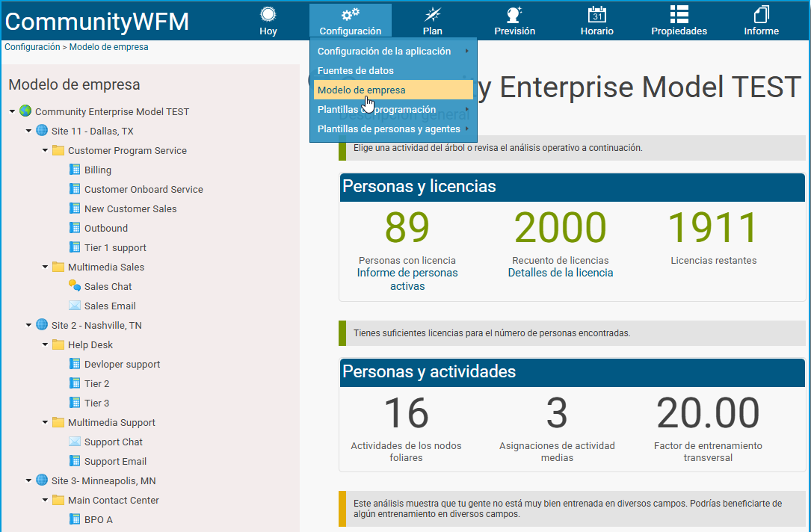The width and height of the screenshot is (811, 532).
Task: Collapse the Site 2 - Nashville, TN node
Action: click(28, 325)
